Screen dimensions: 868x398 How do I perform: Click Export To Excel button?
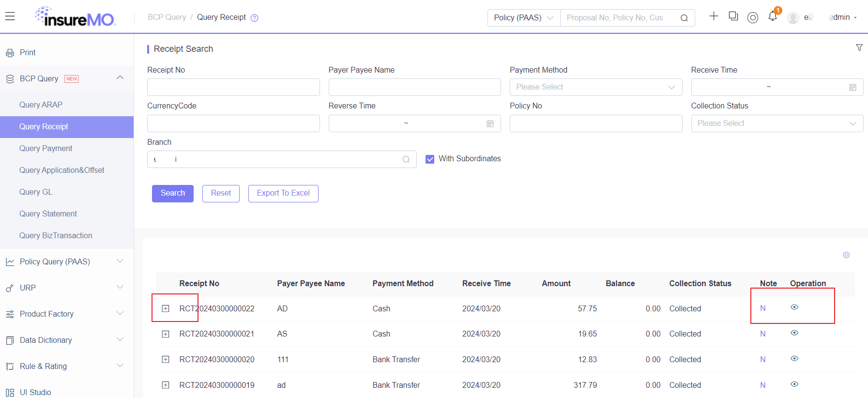coord(283,194)
